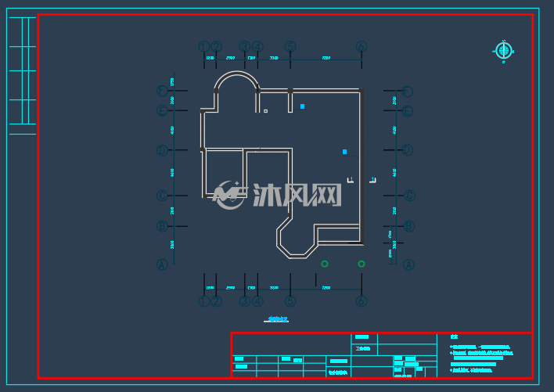
Task: Select the right green circle below the plan
Action: tap(361, 264)
